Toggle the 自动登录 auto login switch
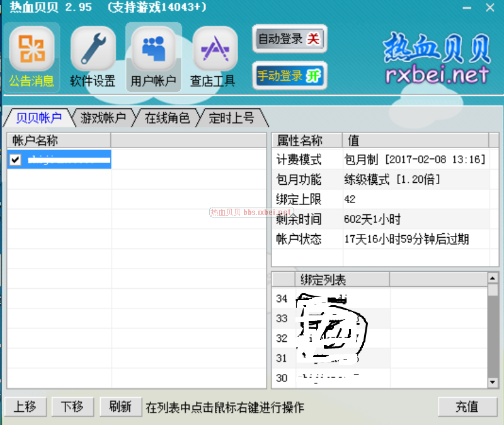Viewport: 504px width, 425px height. (289, 39)
